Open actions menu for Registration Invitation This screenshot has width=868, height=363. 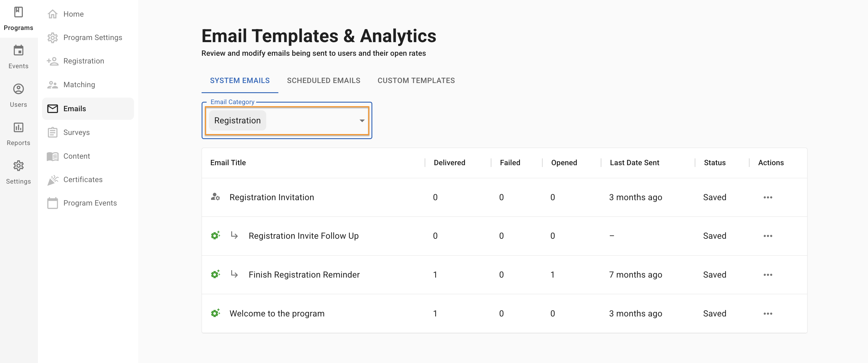tap(768, 198)
